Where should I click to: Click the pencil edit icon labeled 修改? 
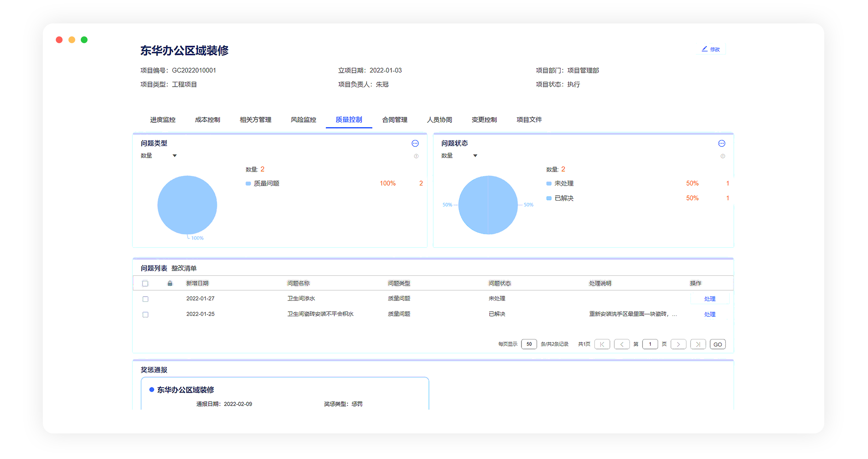[x=704, y=49]
